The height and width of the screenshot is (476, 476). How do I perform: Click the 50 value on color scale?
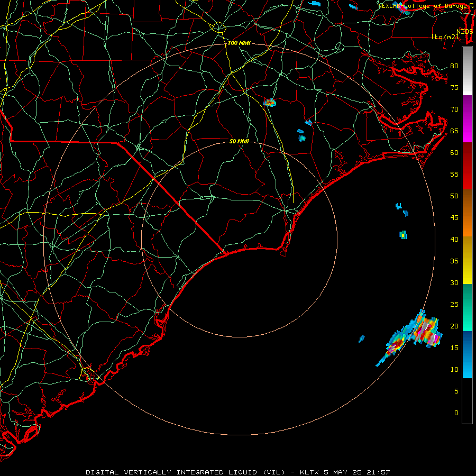click(x=454, y=196)
